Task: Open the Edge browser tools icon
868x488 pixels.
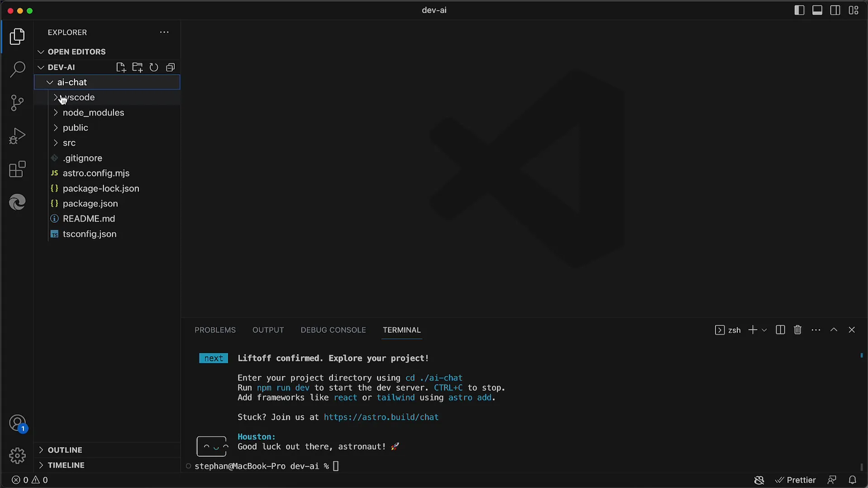Action: coord(17,202)
